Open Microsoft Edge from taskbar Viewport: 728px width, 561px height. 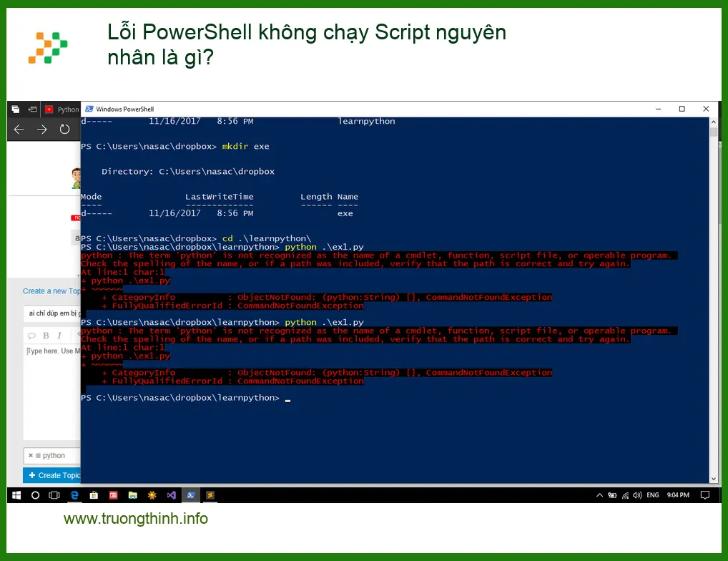coord(74,495)
